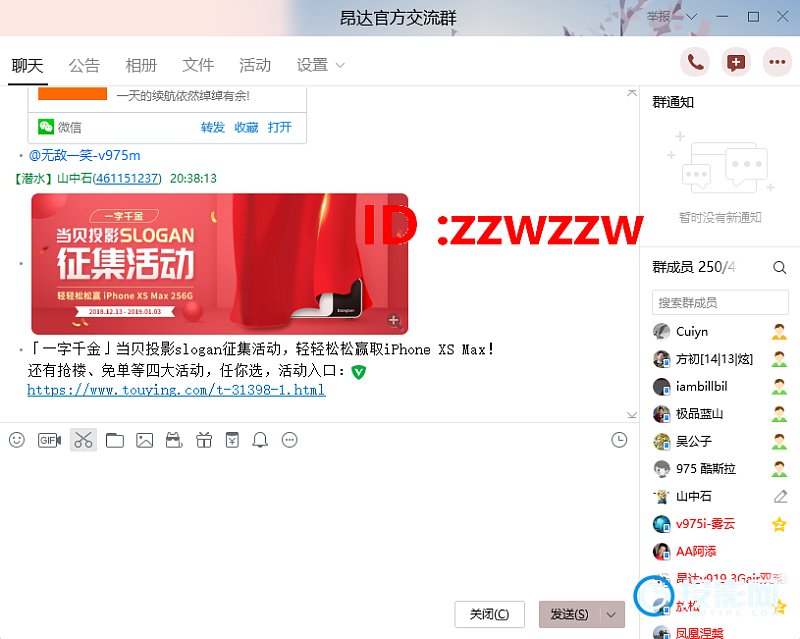Click the magnifier icon on the slogan image
The height and width of the screenshot is (639, 800).
coord(394,321)
